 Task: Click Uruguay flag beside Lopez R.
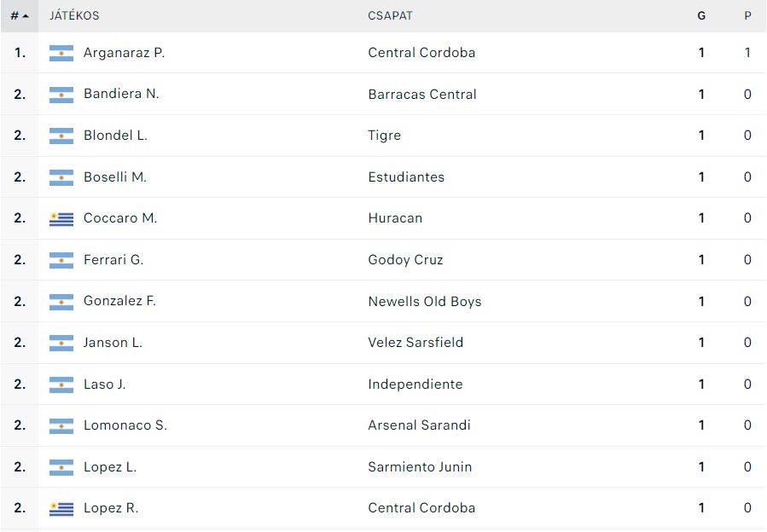tap(61, 508)
